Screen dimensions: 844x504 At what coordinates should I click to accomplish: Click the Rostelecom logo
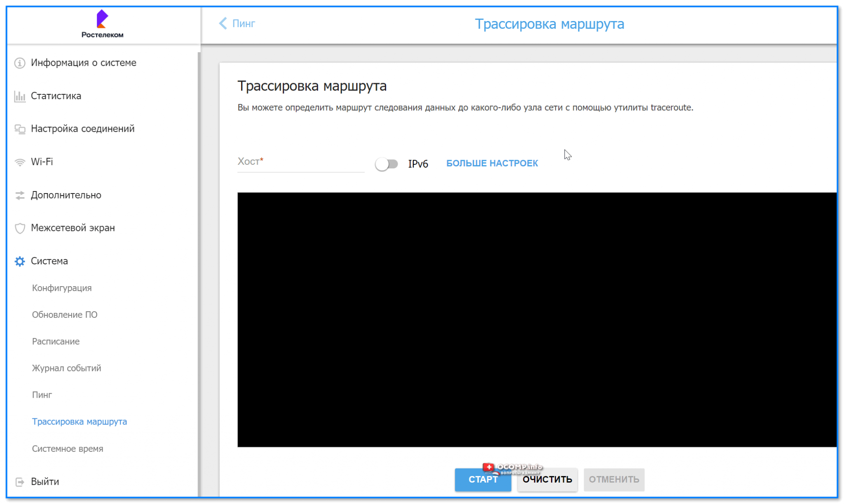(x=102, y=24)
